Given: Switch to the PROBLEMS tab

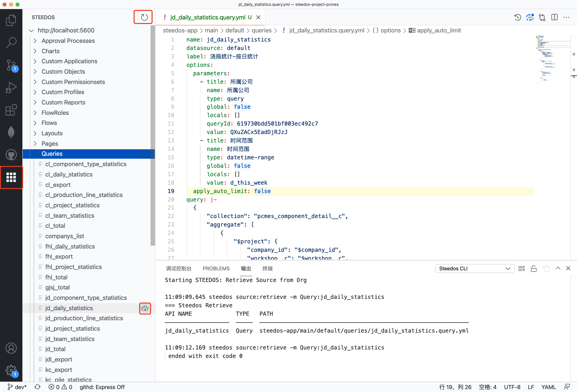Looking at the screenshot, I should pos(216,268).
